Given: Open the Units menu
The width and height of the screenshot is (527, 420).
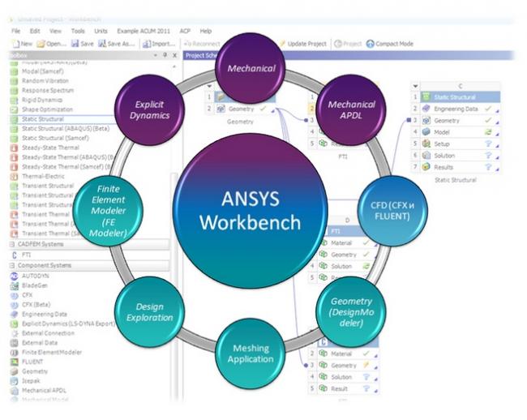Looking at the screenshot, I should click(101, 31).
